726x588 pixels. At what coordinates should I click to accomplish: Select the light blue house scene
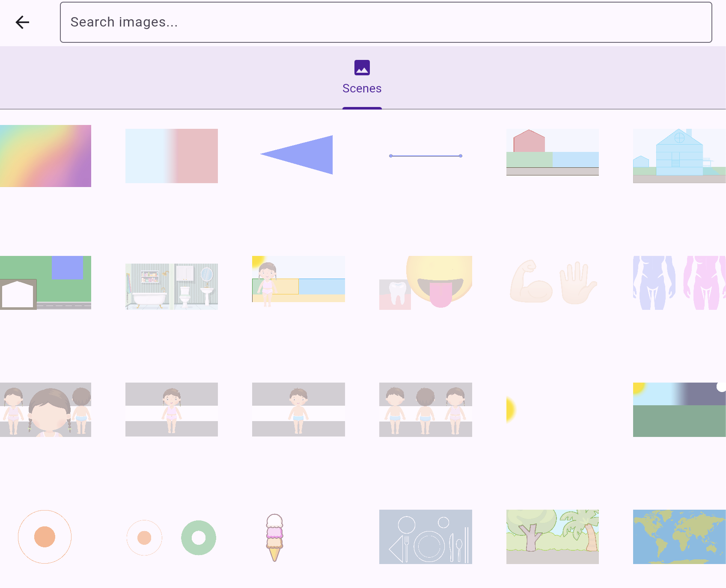pos(679,156)
